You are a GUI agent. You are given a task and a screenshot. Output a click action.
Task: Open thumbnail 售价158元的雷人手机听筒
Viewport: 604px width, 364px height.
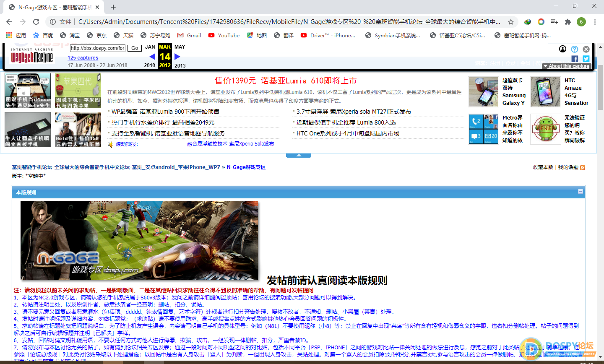point(78,130)
